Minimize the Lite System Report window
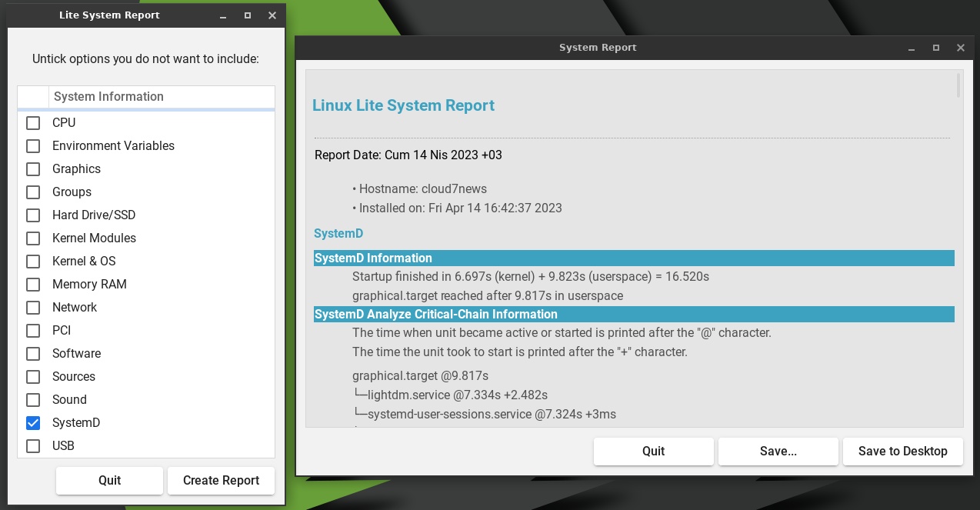980x510 pixels. pos(222,15)
